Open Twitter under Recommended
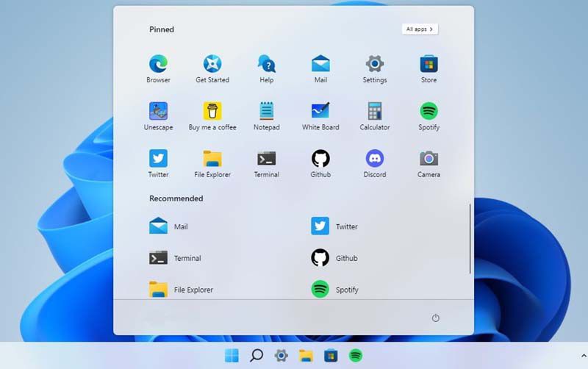Screen dimensions: 588x369 coord(334,226)
